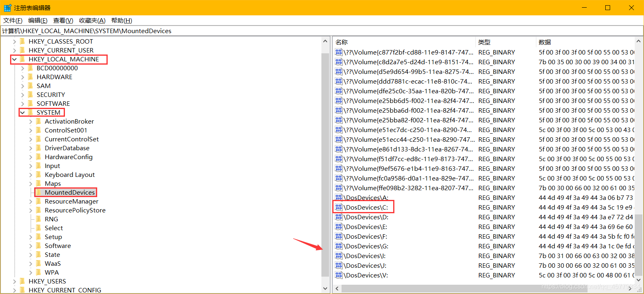Click folder icon of HKEY_LOCAL_MACHINE

23,59
